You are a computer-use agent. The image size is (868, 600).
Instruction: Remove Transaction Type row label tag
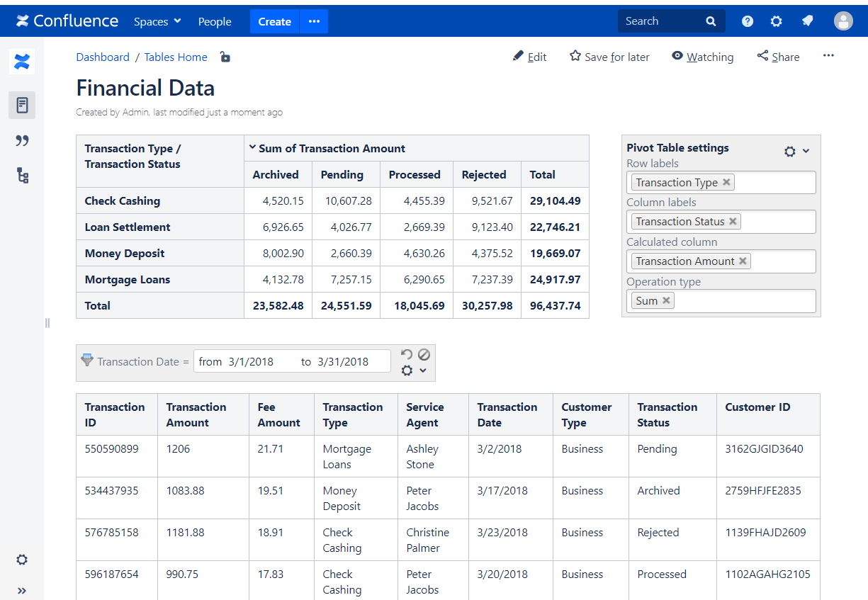pos(726,182)
